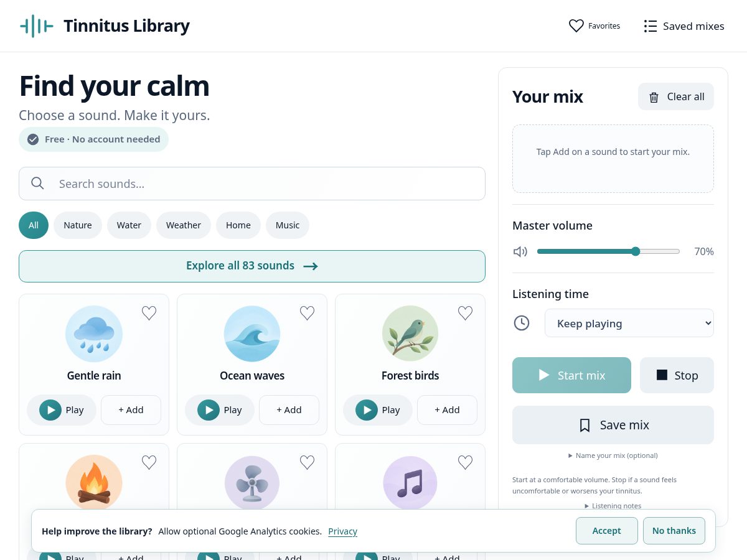Focus the Search sounds field

coord(252,184)
